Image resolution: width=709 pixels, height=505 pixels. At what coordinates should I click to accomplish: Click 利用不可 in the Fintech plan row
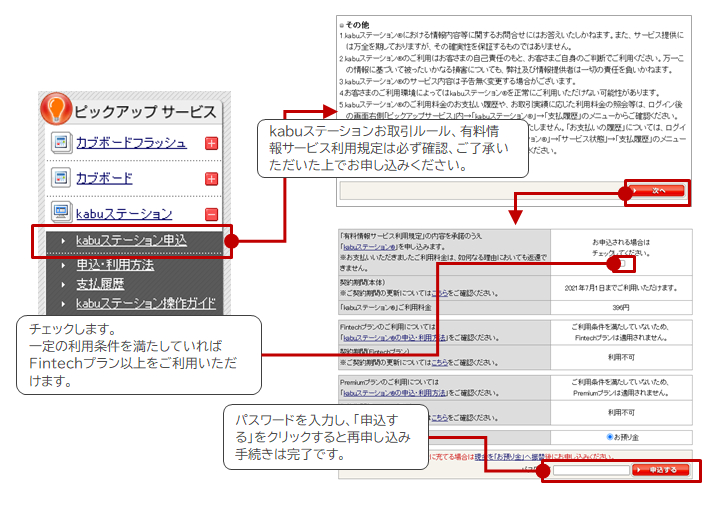(621, 357)
